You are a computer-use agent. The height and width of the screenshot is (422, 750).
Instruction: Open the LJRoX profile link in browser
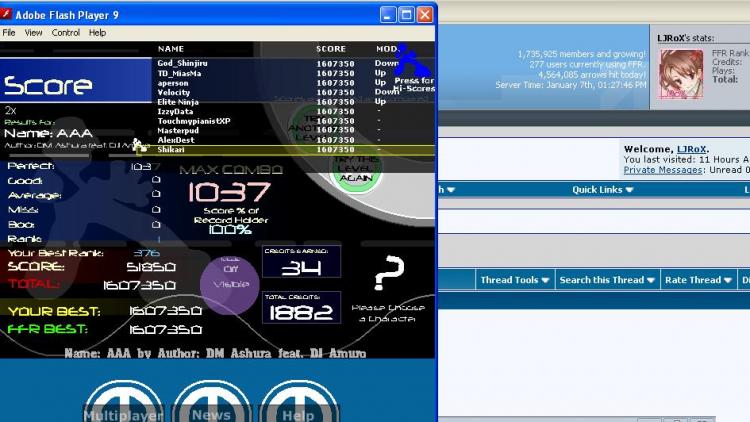click(x=691, y=149)
